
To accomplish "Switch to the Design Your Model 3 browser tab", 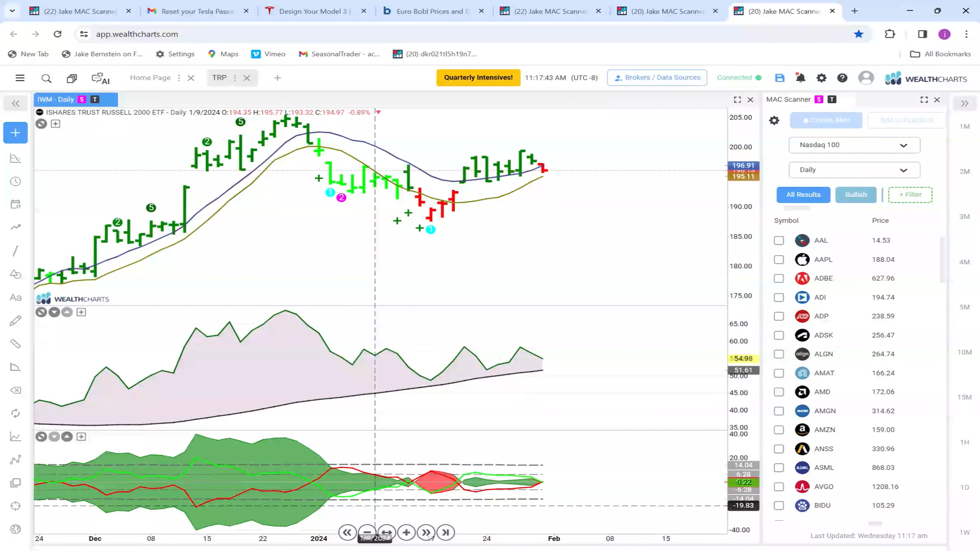I will [x=315, y=11].
